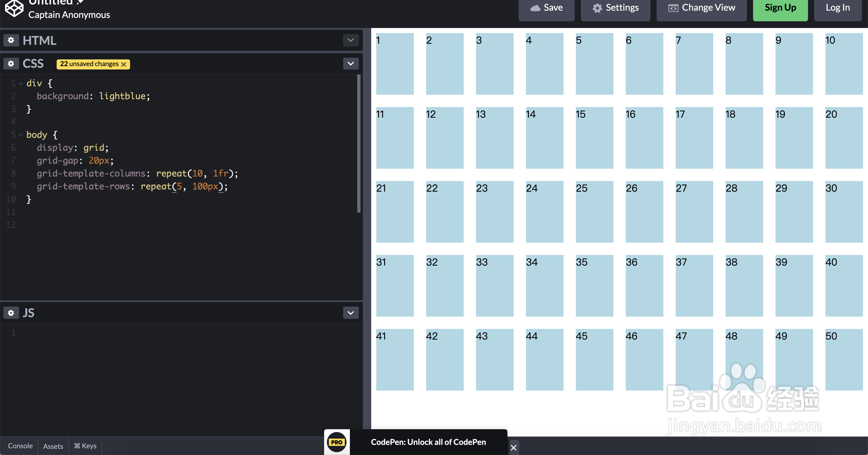Toggle the Console panel
The image size is (868, 455).
click(20, 446)
